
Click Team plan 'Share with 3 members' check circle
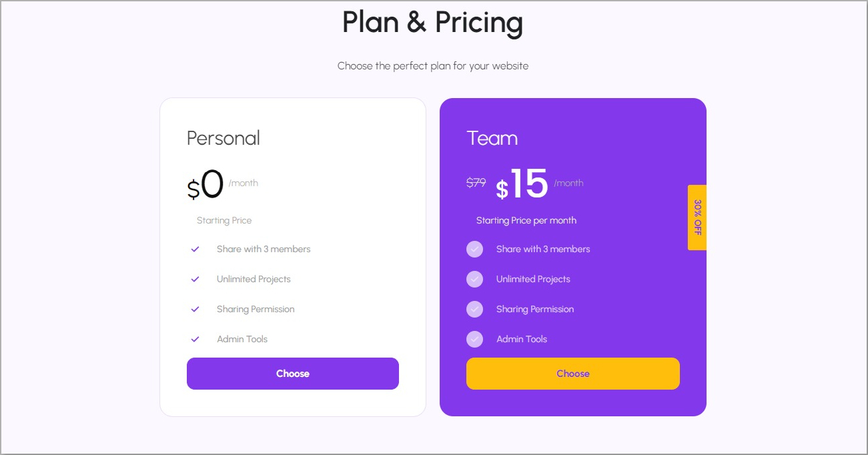point(474,249)
